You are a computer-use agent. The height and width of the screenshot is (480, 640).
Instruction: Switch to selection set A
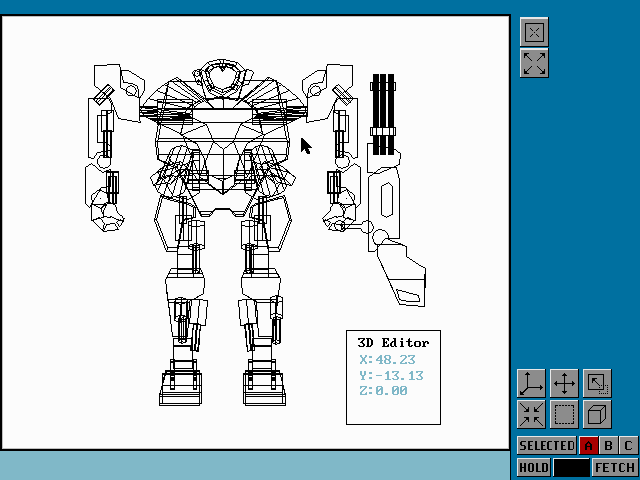589,446
